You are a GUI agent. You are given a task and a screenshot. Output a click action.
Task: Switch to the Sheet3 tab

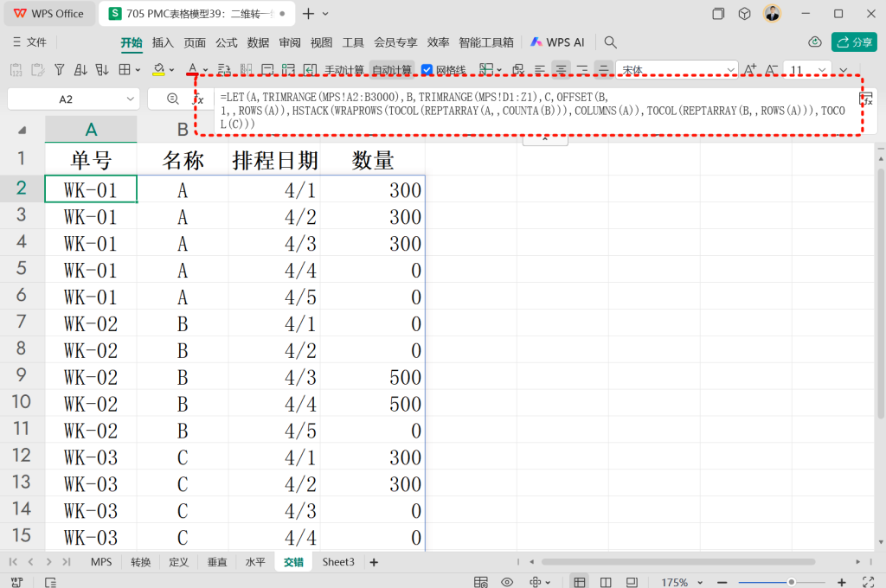pos(338,562)
